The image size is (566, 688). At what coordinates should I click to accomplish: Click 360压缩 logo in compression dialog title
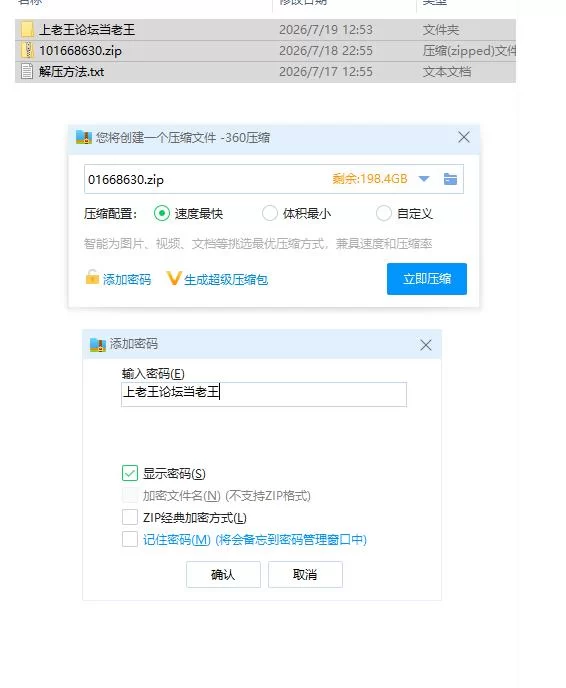pyautogui.click(x=83, y=137)
